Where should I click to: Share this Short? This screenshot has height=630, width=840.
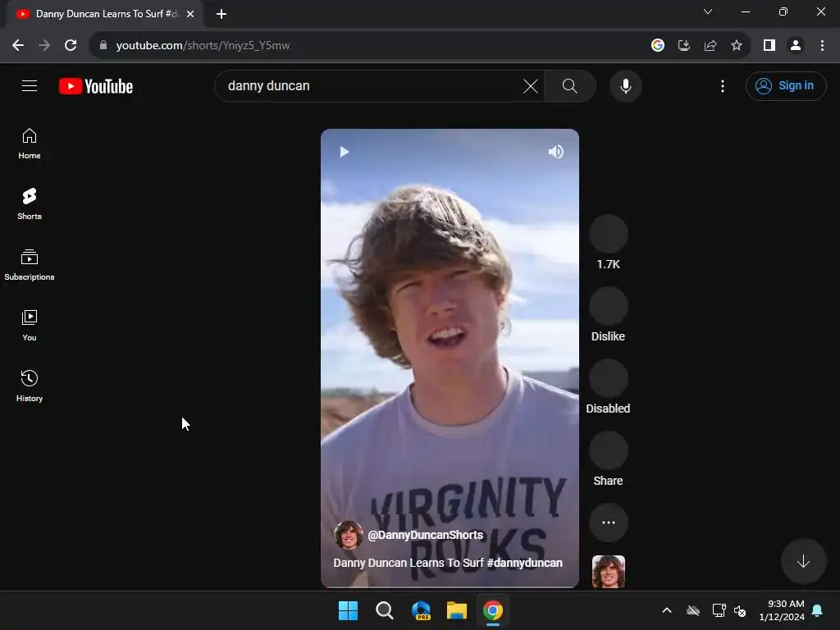(608, 450)
